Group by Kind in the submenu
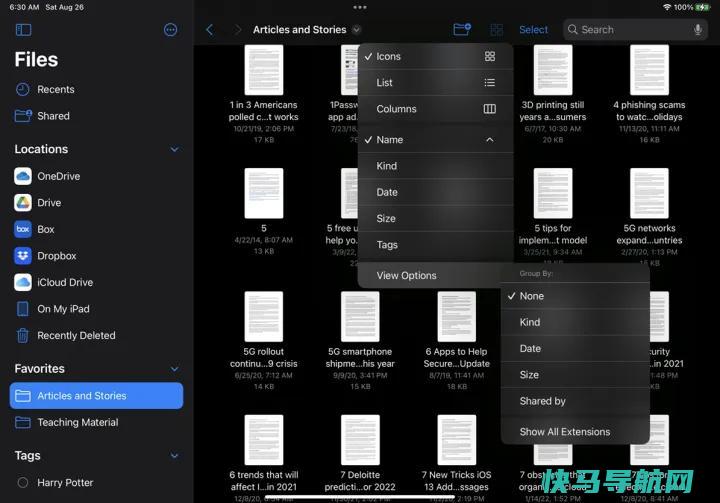Screen dimensions: 720x503 [575, 322]
